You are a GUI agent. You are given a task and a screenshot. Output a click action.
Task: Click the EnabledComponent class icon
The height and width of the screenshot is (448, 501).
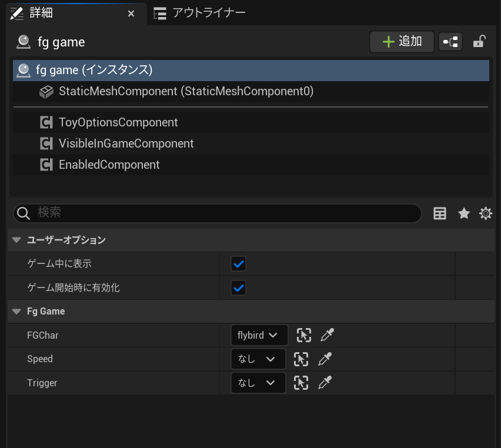pos(46,165)
